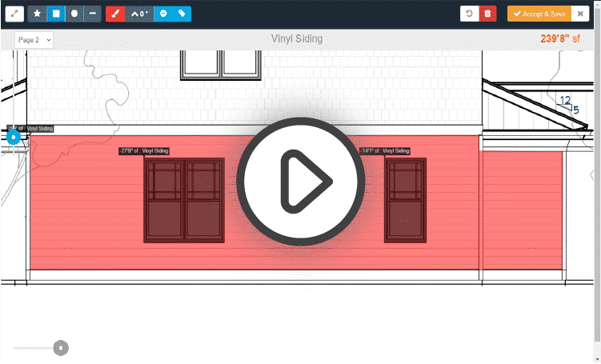Click the -27'8" sf Vinyl Siding label
Image resolution: width=601 pixels, height=364 pixels.
144,150
